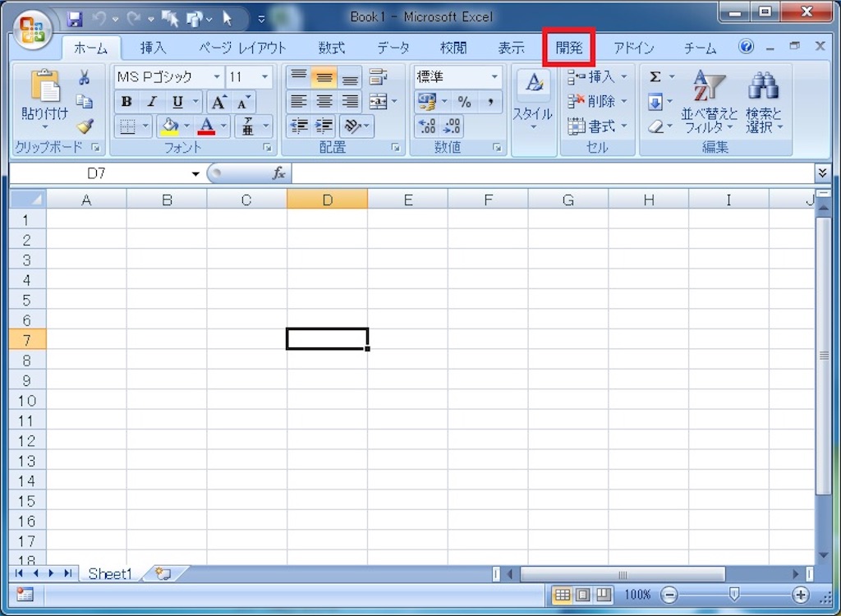
Task: Insert function with the fx button
Action: [x=278, y=173]
